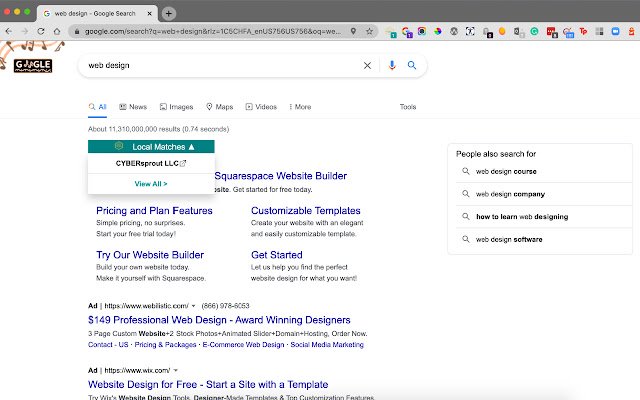Viewport: 640px width, 400px height.
Task: Open the screenshot frame extension icon
Action: pyautogui.click(x=470, y=31)
